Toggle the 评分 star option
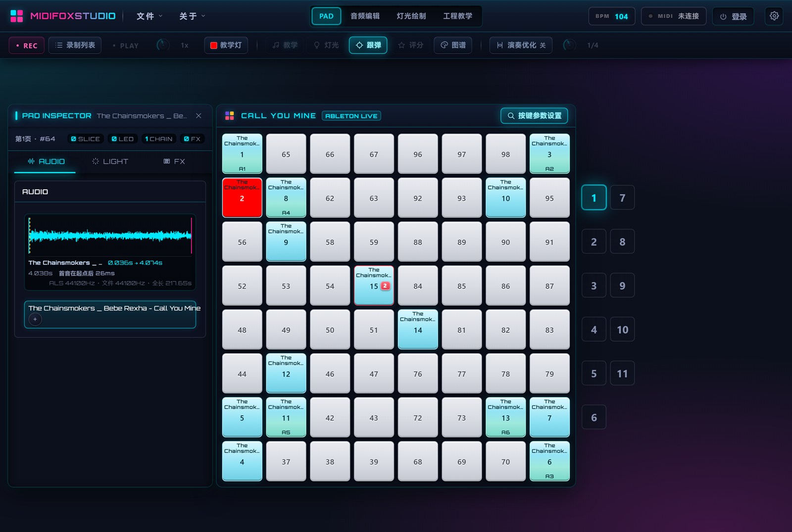The height and width of the screenshot is (532, 792). click(411, 45)
